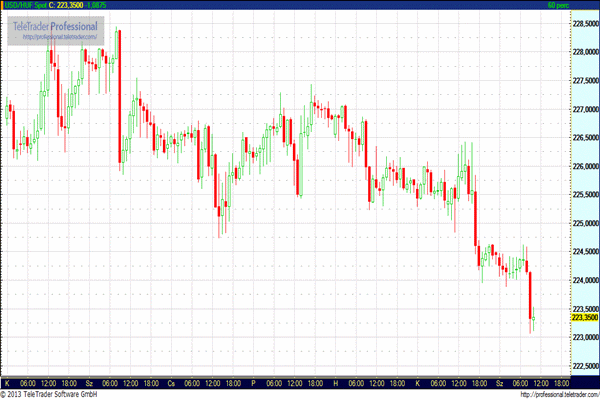Open the URL link under the TeleTrader logo
This screenshot has width=600, height=400.
[59, 37]
